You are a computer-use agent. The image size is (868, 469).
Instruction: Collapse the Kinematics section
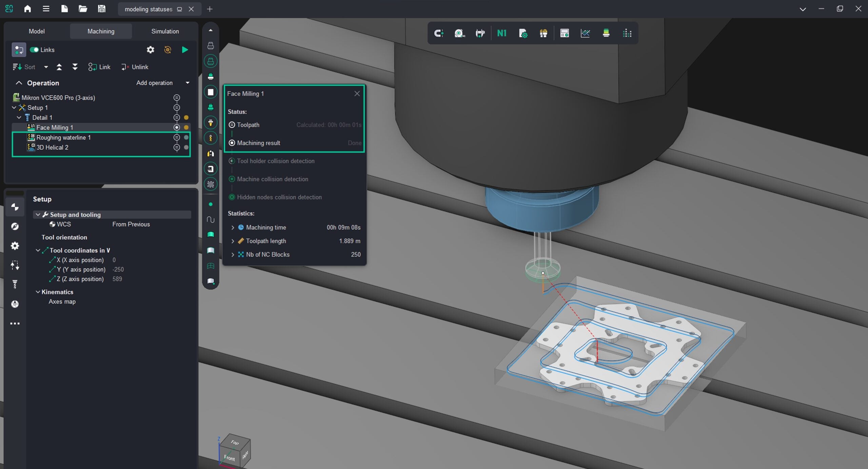[38, 292]
